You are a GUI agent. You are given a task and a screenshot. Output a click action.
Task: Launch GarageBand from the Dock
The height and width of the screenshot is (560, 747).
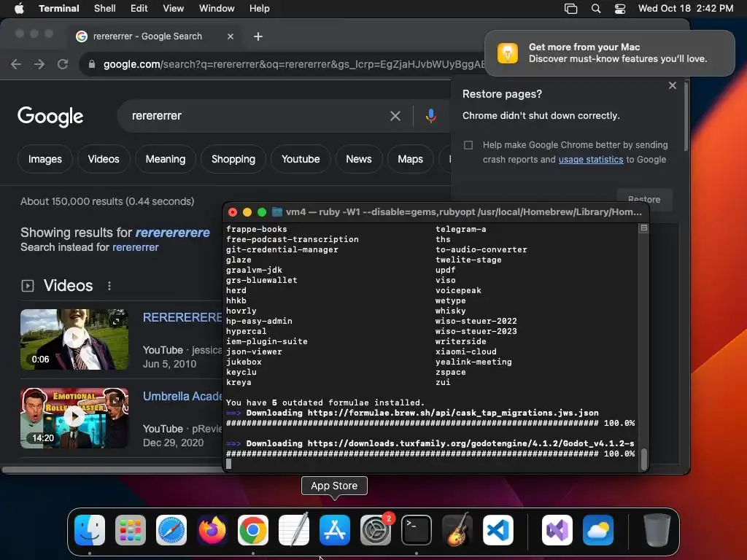point(457,530)
